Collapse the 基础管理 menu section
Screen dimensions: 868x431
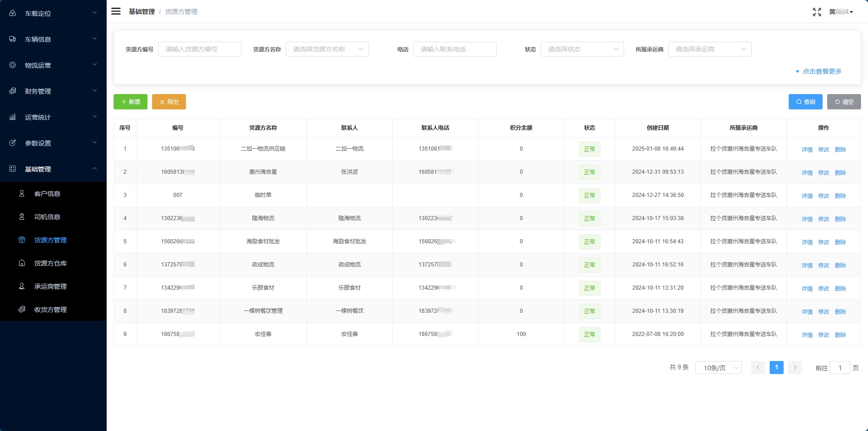(53, 169)
